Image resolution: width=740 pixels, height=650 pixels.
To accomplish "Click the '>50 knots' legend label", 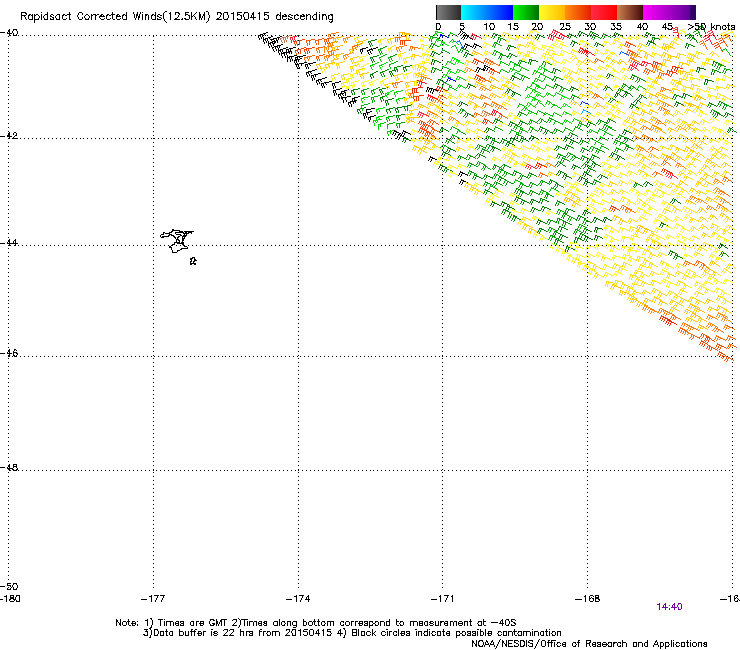I will pyautogui.click(x=711, y=26).
